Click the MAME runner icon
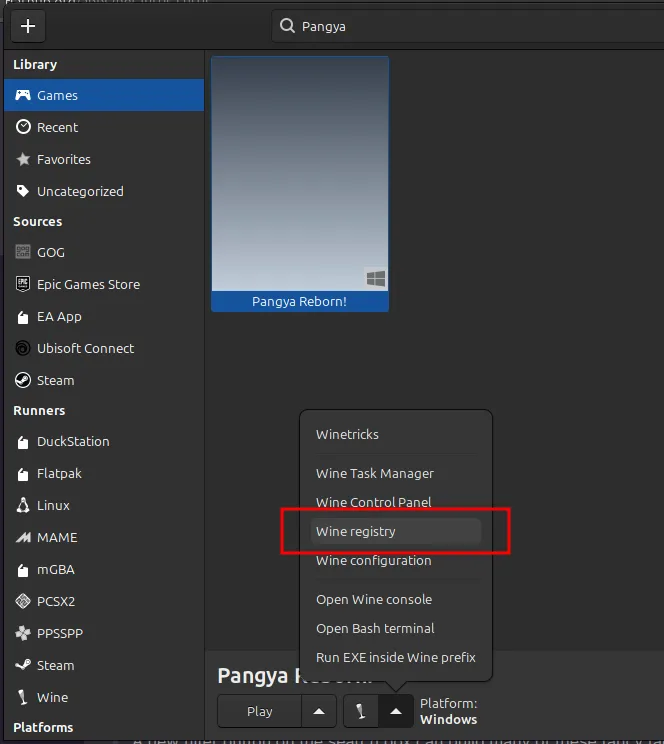This screenshot has width=664, height=744. click(23, 537)
